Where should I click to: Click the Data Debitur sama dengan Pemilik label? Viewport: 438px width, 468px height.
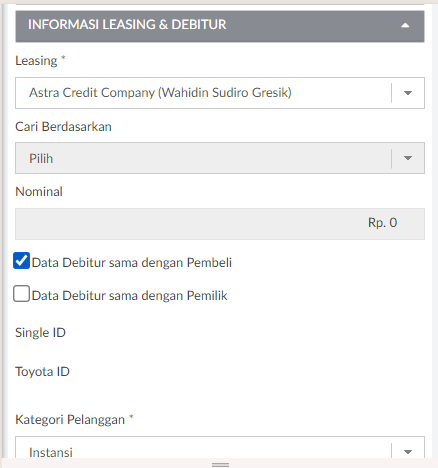129,296
